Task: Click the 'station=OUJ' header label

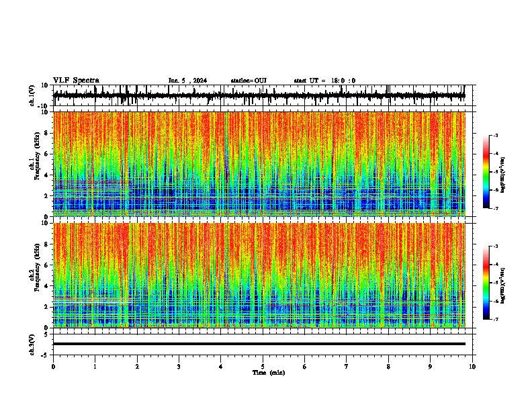Action: (249, 81)
